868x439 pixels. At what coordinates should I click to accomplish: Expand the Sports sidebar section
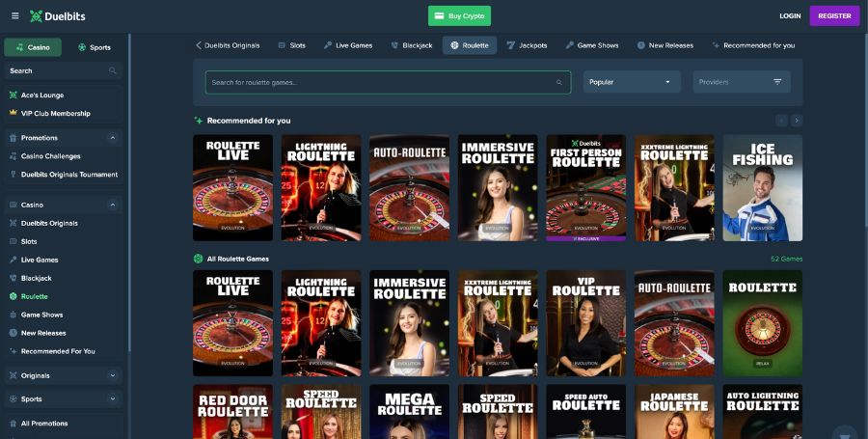click(x=112, y=398)
